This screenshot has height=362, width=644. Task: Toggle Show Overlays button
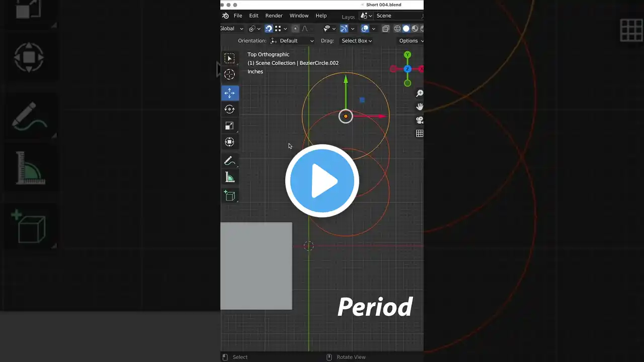tap(365, 29)
